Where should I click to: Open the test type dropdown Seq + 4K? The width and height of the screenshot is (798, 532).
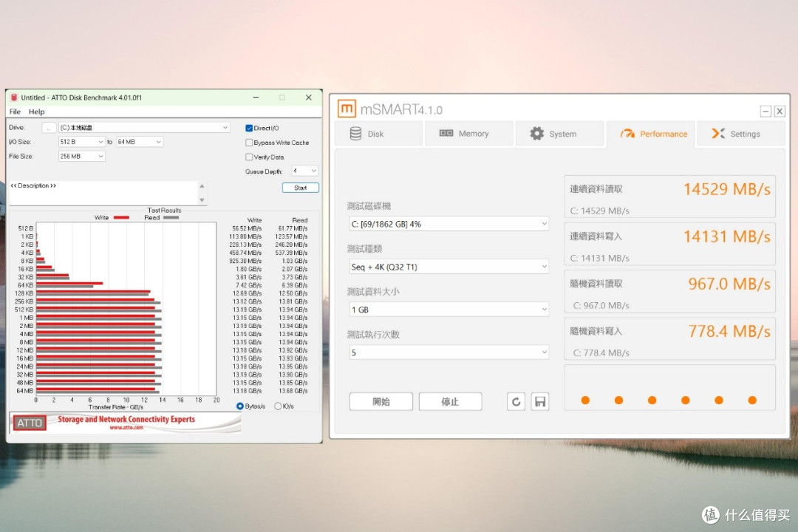click(449, 267)
